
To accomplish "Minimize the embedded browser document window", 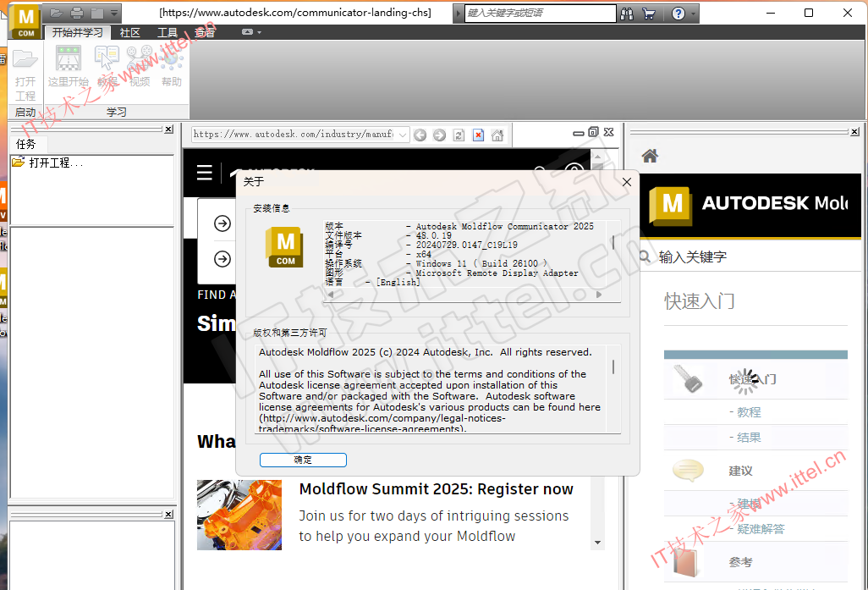I will pos(579,133).
